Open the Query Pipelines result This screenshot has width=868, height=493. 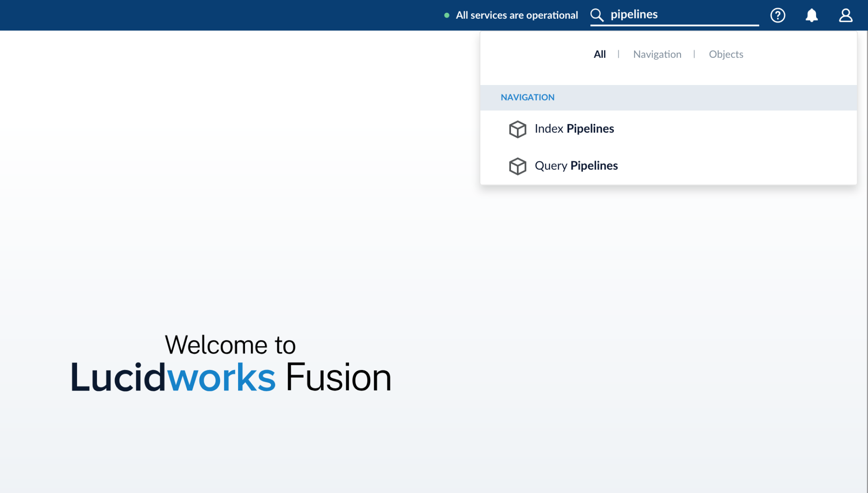[x=669, y=166]
